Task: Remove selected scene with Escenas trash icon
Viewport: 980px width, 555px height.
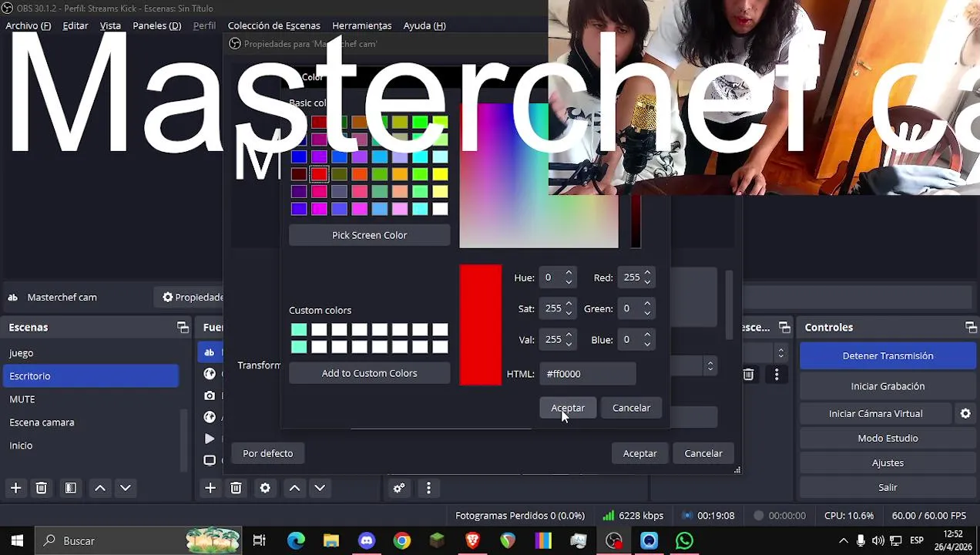Action: (42, 488)
